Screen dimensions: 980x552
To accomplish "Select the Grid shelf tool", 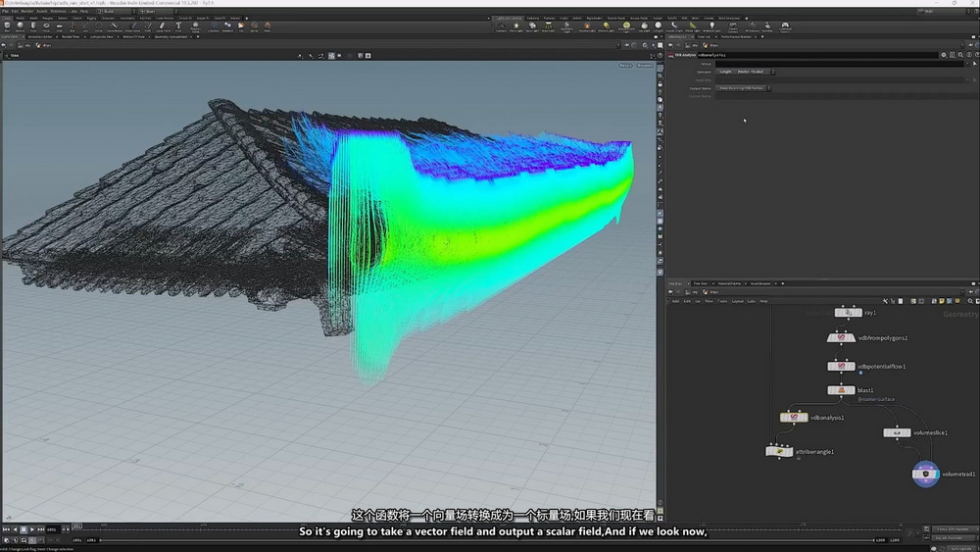I will pos(60,26).
